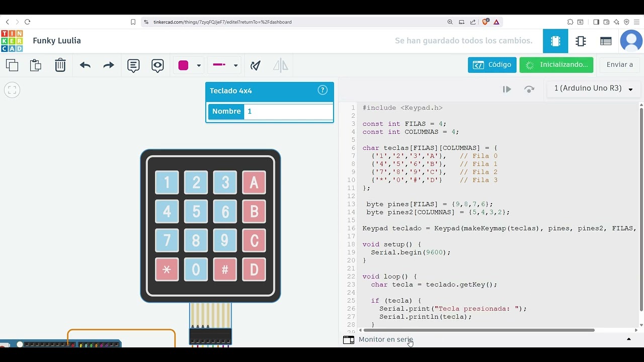The height and width of the screenshot is (362, 644).
Task: Undo the last action
Action: (x=85, y=65)
